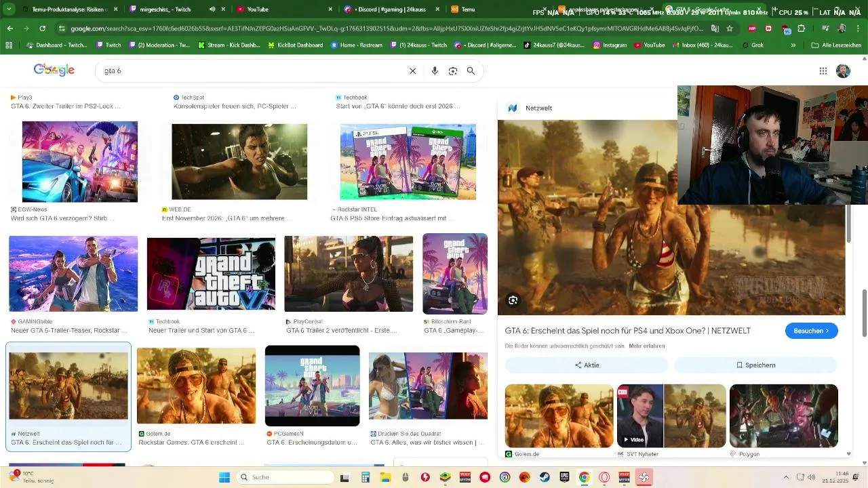Open Google Chrome from the taskbar

tap(584, 477)
